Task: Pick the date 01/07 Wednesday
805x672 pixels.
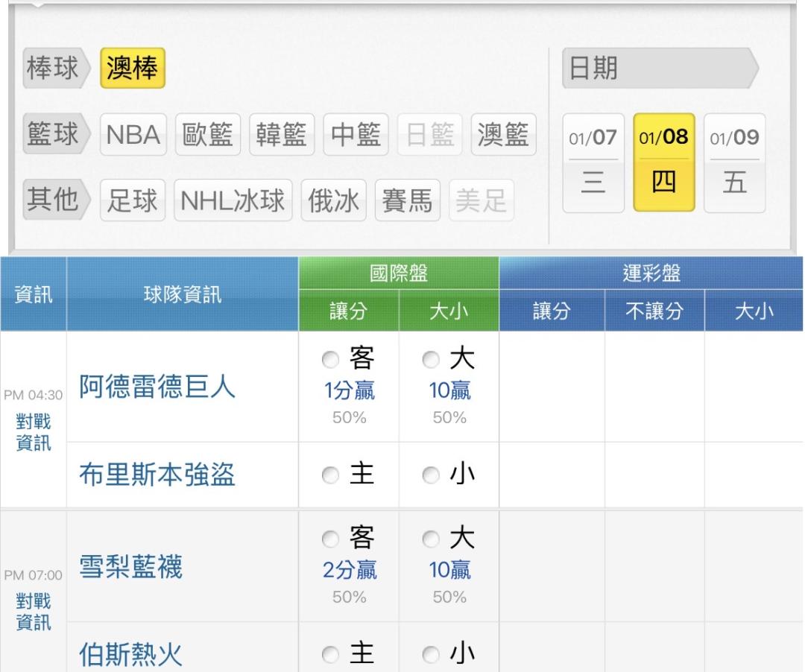Action: (x=593, y=162)
